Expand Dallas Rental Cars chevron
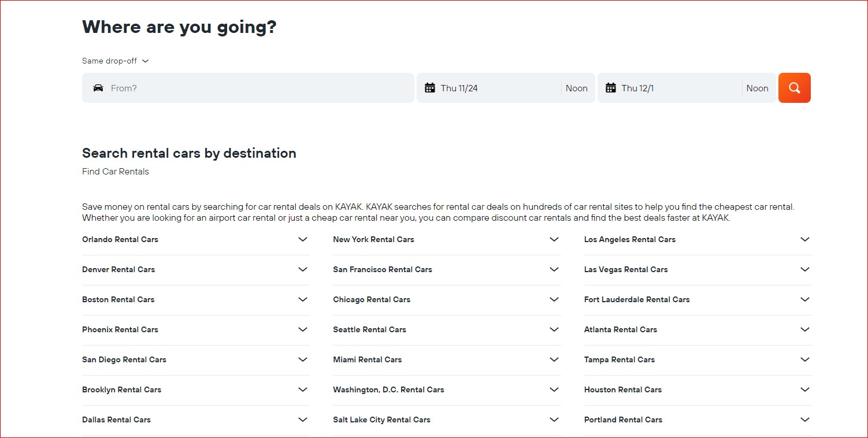The image size is (868, 438). tap(303, 420)
